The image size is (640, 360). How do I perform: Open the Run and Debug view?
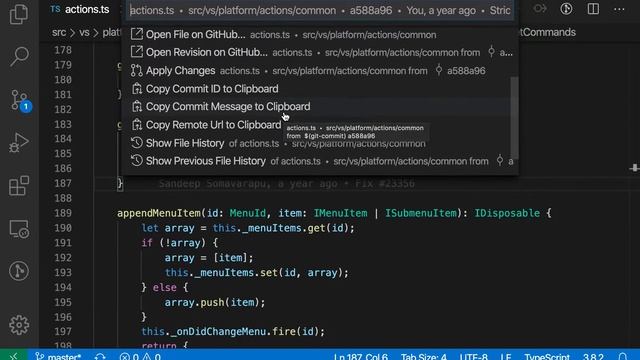click(19, 143)
